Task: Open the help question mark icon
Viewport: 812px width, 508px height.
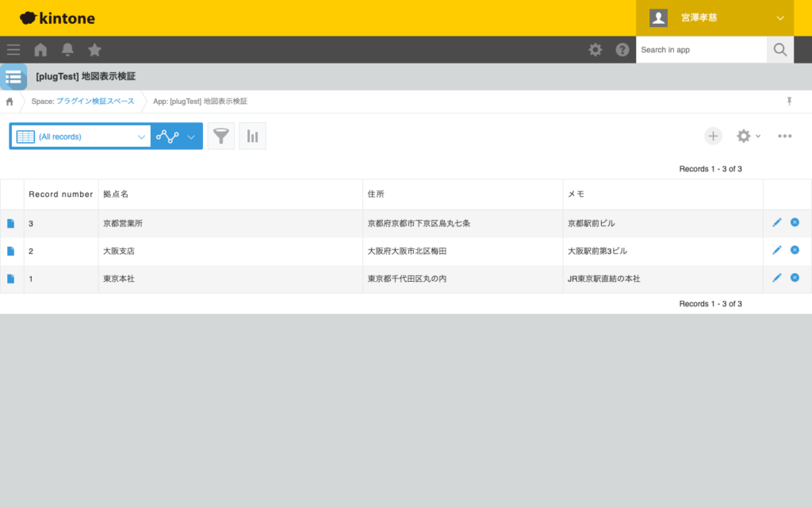Action: [x=622, y=50]
